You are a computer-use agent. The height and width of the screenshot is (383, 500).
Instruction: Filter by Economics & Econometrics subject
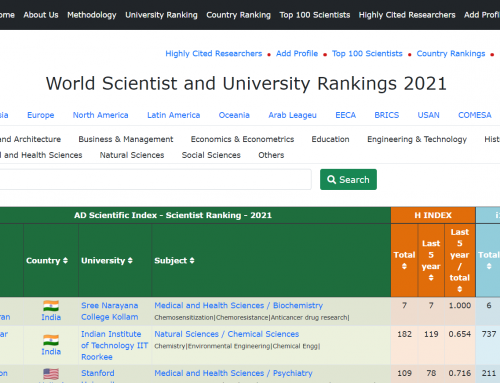click(242, 139)
